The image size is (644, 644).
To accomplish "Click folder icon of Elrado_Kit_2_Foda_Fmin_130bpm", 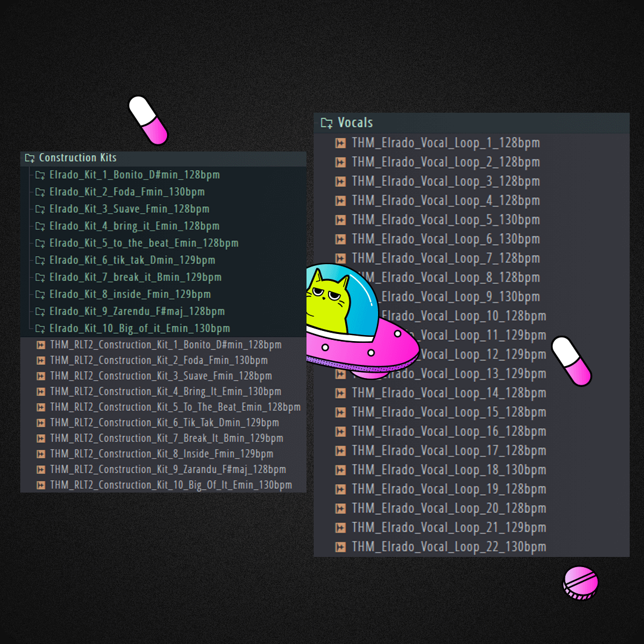I will click(x=40, y=192).
